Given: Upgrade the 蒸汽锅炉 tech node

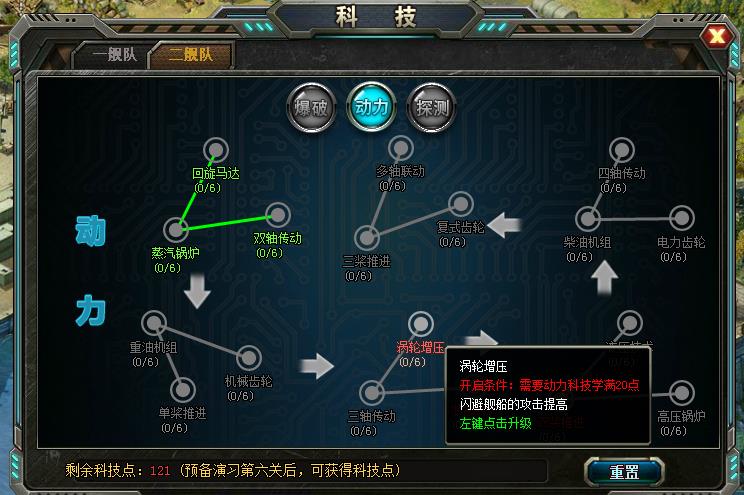Looking at the screenshot, I should (176, 230).
